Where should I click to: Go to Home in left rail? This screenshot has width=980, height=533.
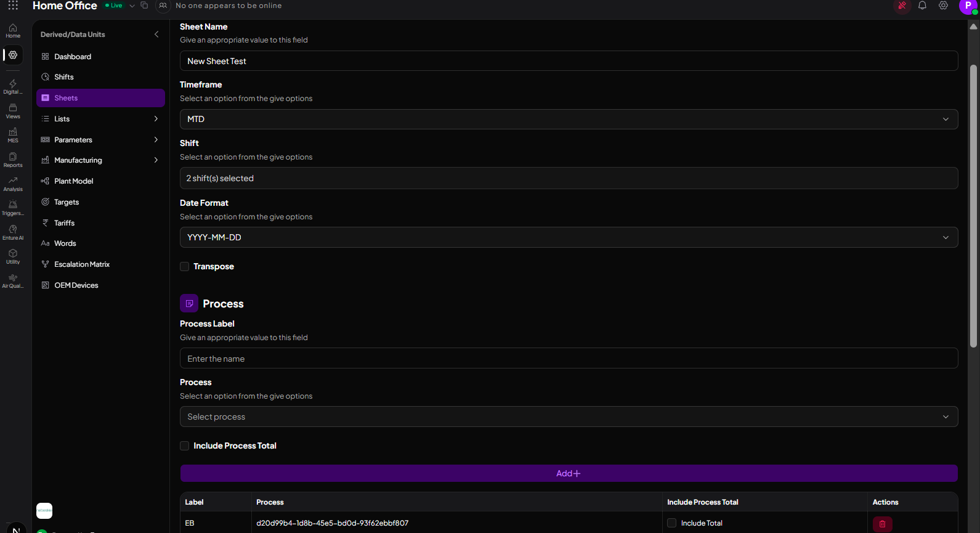pos(13,31)
